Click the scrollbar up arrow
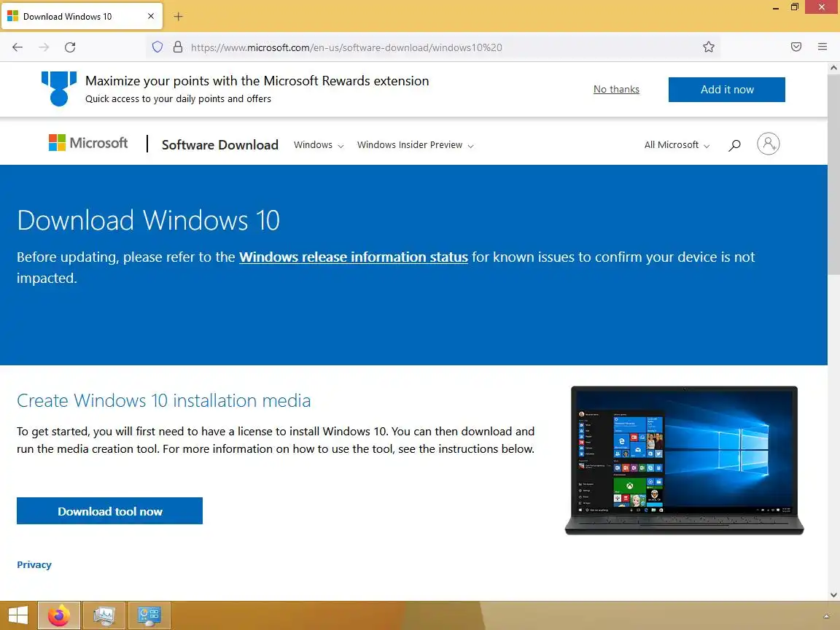840x630 pixels. point(833,68)
